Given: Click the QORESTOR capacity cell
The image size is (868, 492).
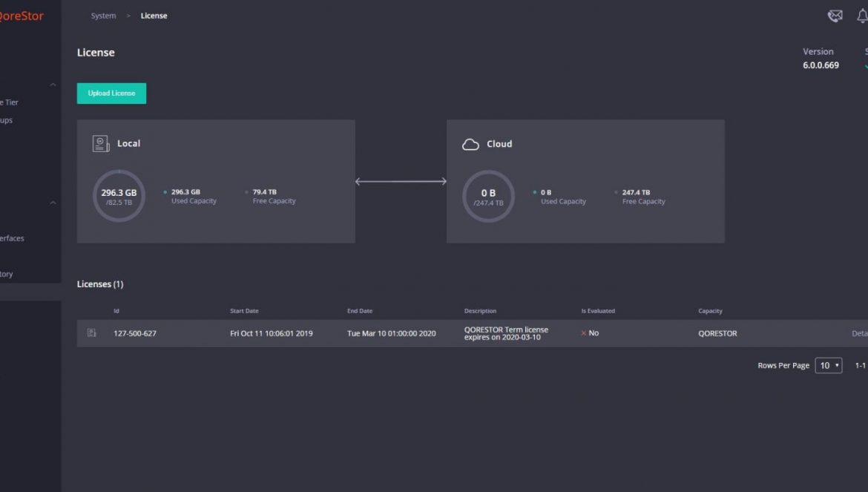Looking at the screenshot, I should click(717, 333).
